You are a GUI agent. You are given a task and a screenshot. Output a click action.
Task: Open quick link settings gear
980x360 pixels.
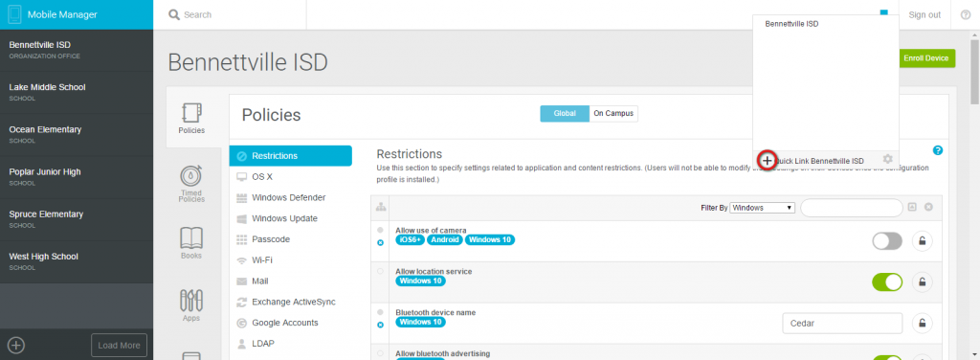[887, 159]
